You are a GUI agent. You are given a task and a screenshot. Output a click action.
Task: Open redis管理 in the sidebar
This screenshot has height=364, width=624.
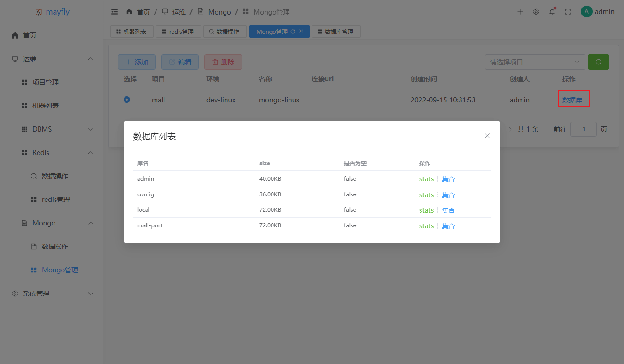tap(52, 200)
